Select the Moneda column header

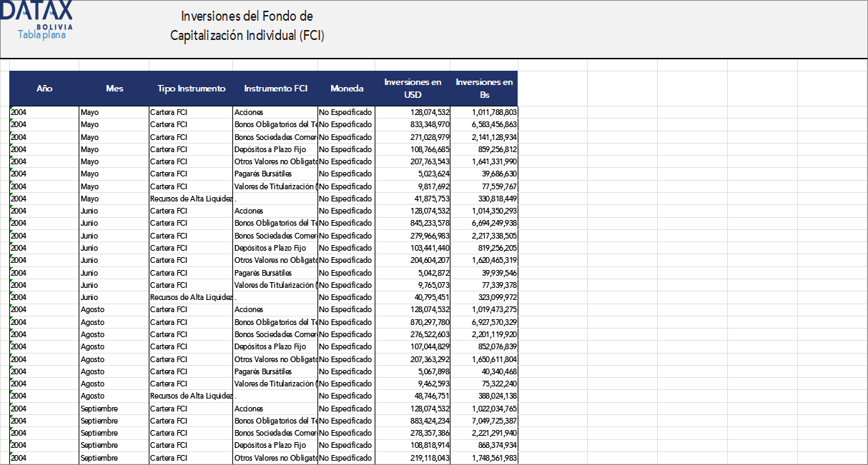coord(347,89)
